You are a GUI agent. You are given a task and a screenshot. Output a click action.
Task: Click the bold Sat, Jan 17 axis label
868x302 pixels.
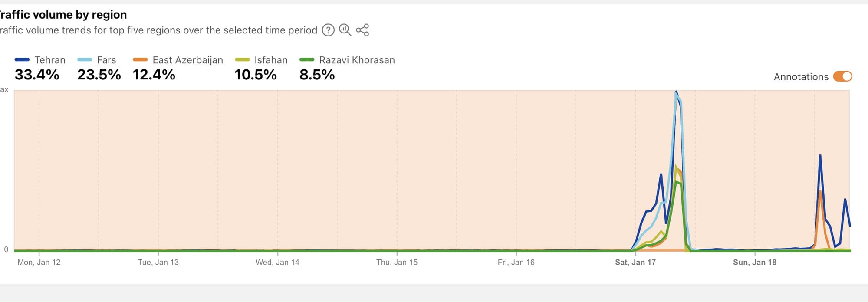(635, 262)
